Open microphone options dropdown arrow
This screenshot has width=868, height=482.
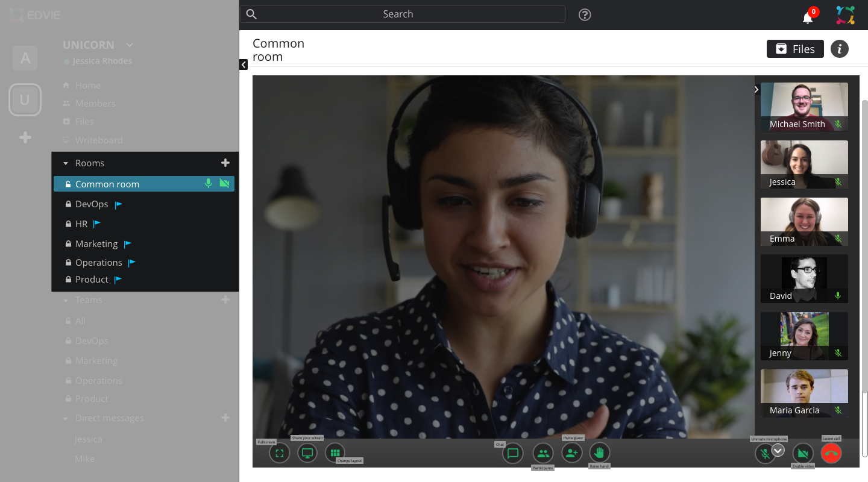tap(778, 450)
